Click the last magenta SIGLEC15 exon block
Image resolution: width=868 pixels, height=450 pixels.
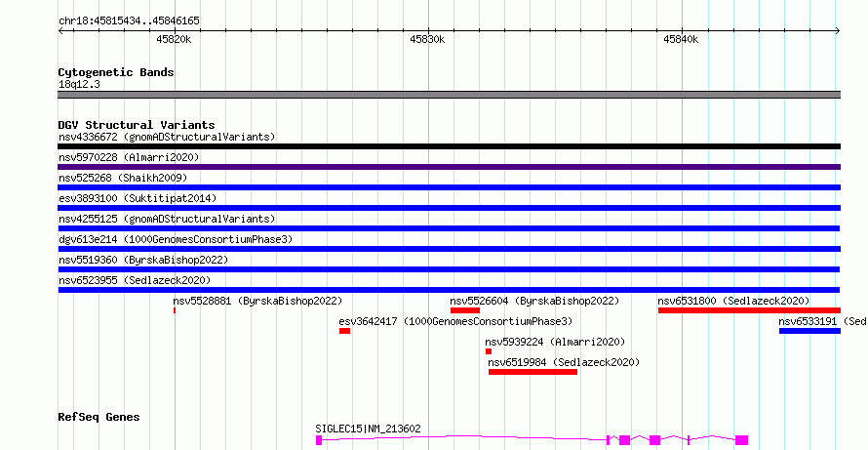(742, 440)
